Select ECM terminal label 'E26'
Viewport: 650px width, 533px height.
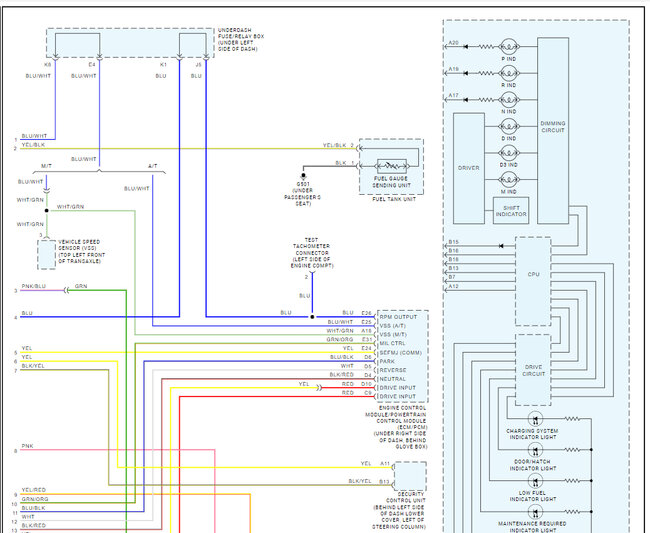pos(366,313)
